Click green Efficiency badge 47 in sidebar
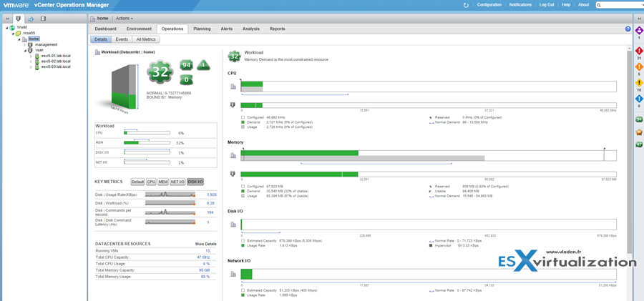This screenshot has height=301, width=644. pos(639,144)
